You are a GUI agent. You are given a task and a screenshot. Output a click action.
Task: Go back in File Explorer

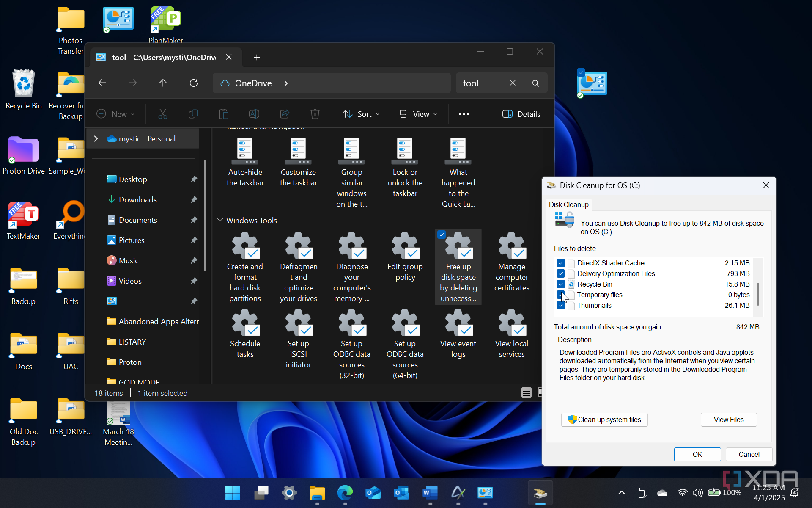point(102,83)
